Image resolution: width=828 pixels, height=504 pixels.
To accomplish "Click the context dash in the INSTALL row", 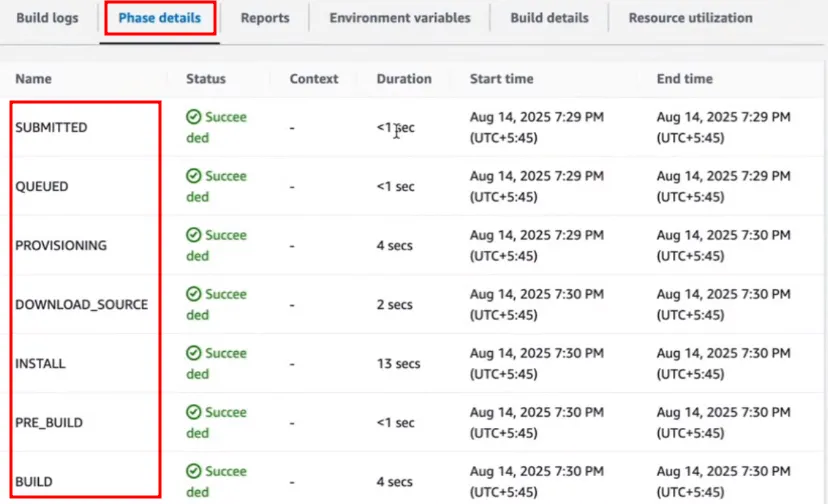I will pyautogui.click(x=292, y=365).
